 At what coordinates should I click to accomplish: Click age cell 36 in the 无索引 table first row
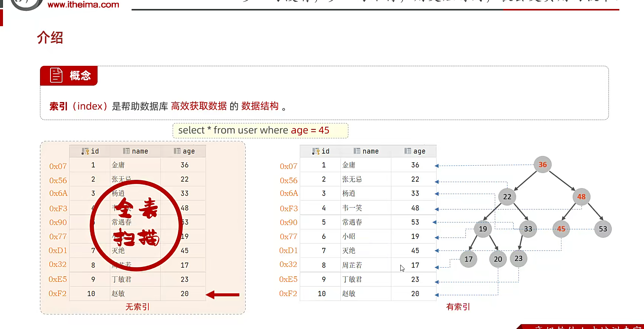185,165
